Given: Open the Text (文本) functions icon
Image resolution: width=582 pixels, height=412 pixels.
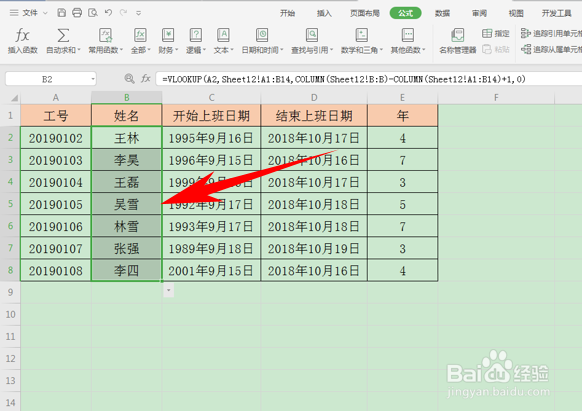Looking at the screenshot, I should (x=223, y=35).
